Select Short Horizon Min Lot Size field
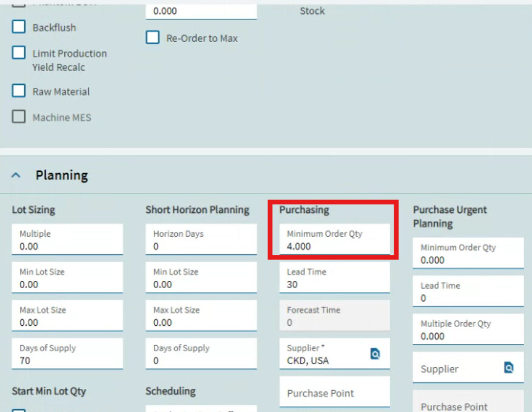Screen dimensions: 532x412 [x=201, y=277]
